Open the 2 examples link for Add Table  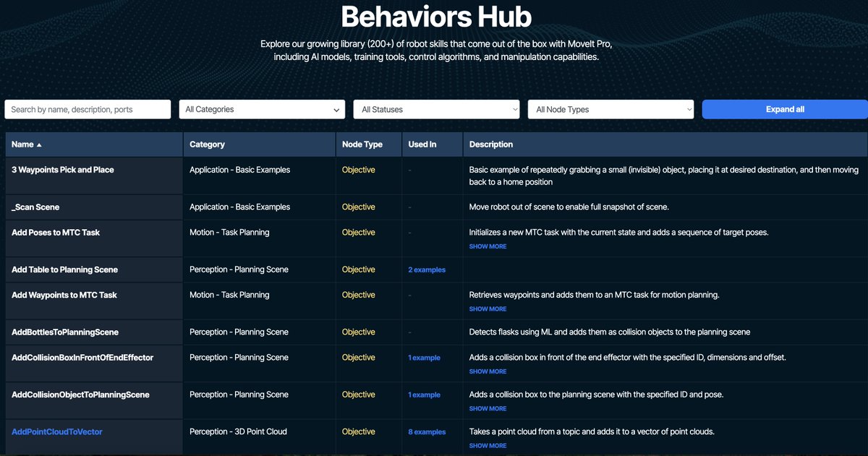427,270
